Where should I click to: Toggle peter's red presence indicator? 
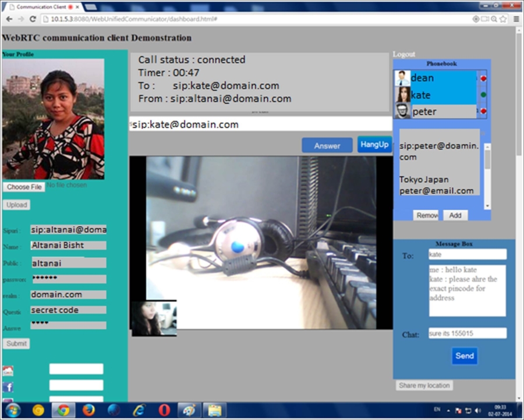point(483,110)
